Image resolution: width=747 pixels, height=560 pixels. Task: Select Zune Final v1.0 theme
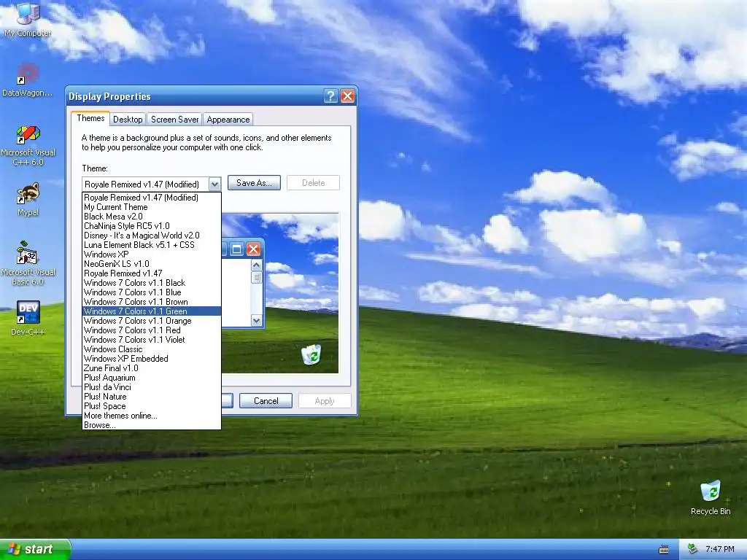coord(152,368)
